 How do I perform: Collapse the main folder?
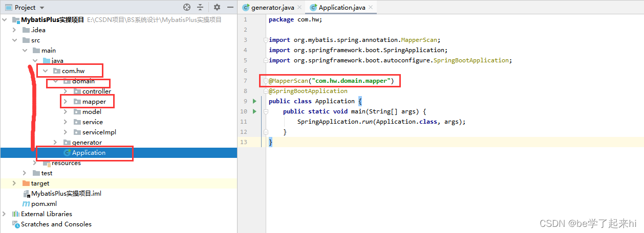tap(25, 51)
